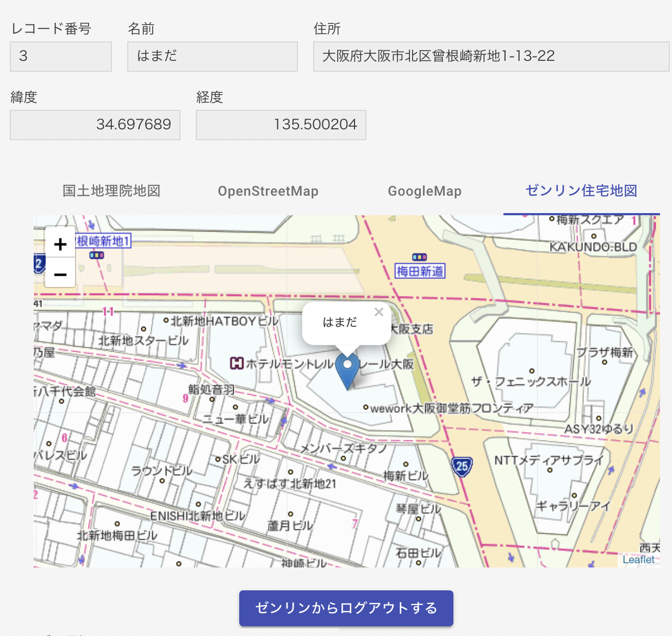Image resolution: width=672 pixels, height=636 pixels.
Task: Select the 緯度 field showing 34.697689
Action: [x=95, y=125]
